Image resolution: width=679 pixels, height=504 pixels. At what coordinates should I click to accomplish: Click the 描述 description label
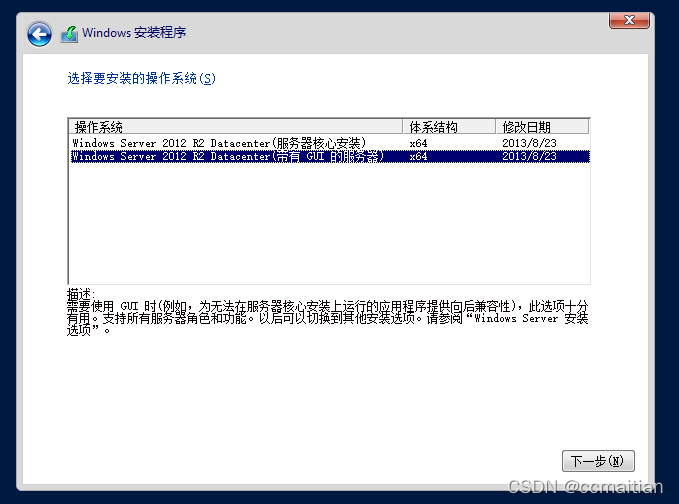pos(81,294)
